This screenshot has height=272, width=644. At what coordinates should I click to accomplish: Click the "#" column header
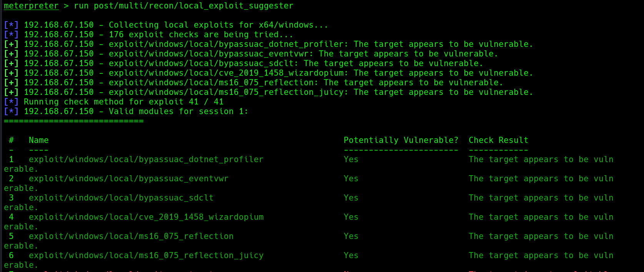(x=11, y=140)
